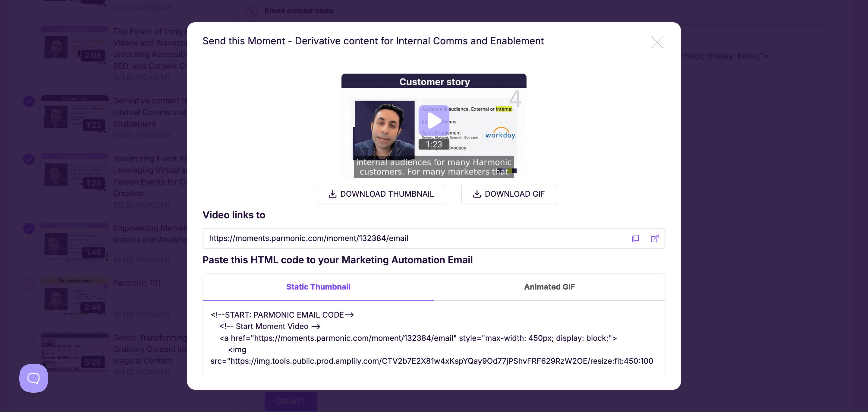
Task: Click Send Moment under Parmonic 101
Action: point(142,315)
